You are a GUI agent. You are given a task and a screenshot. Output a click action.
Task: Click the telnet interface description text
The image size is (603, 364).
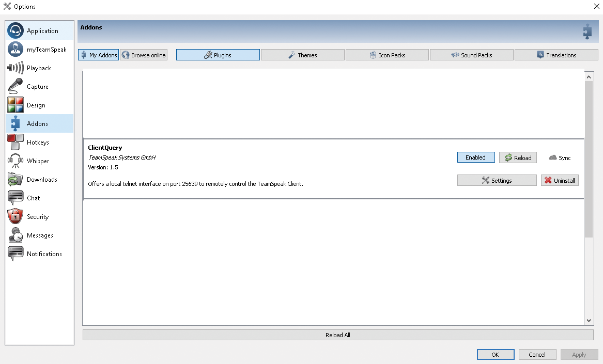195,184
